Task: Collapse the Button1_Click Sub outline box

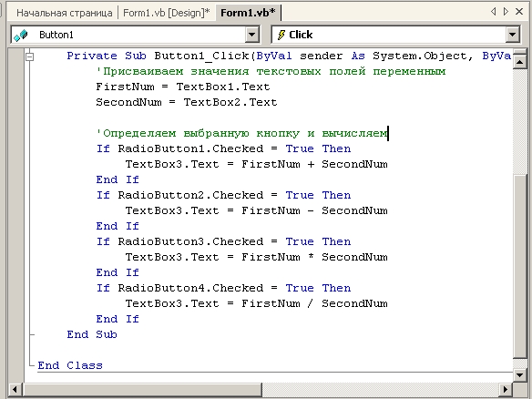Action: click(30, 56)
